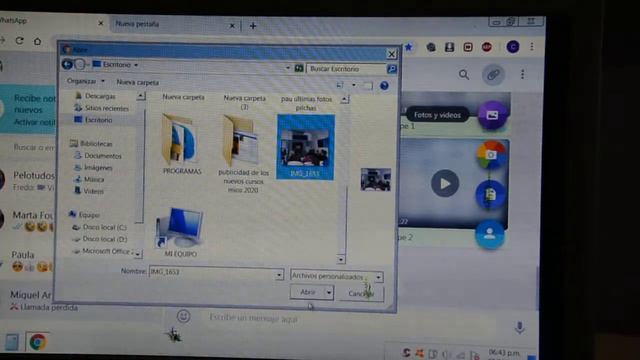Open the emoji picker smiley icon
Viewport: 640px width, 360px height.
point(183,316)
